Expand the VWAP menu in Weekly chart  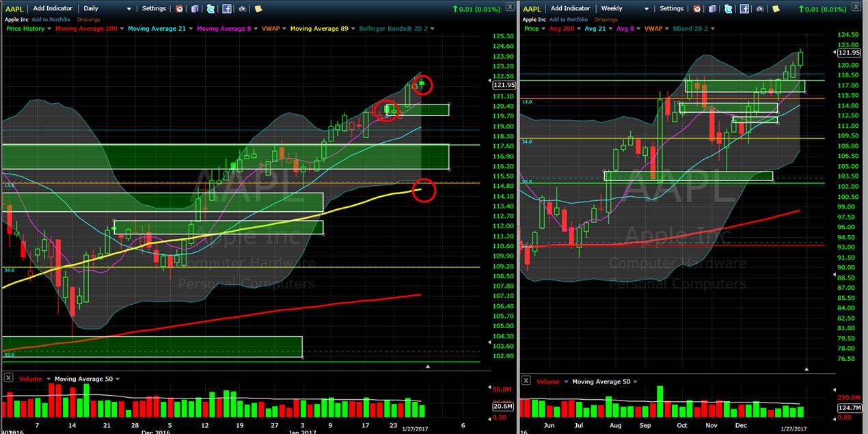coord(667,29)
